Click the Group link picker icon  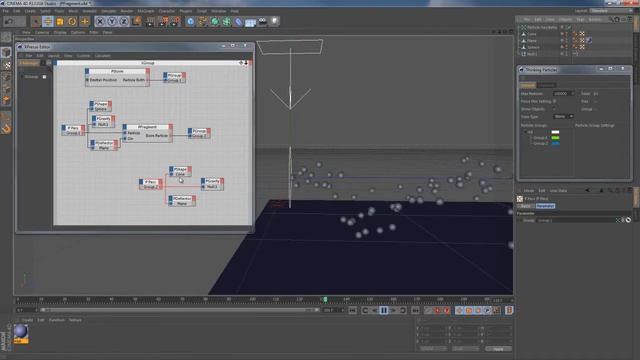[x=628, y=220]
